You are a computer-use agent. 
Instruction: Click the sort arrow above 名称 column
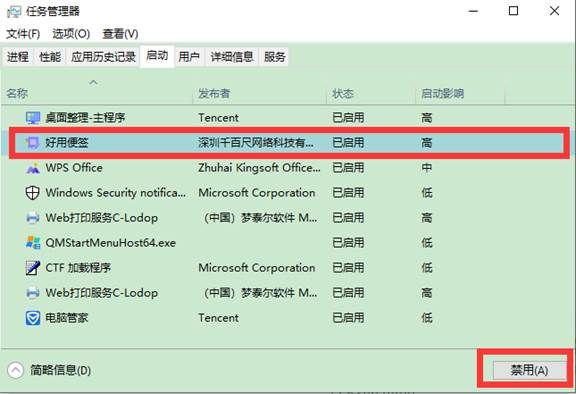pos(94,82)
